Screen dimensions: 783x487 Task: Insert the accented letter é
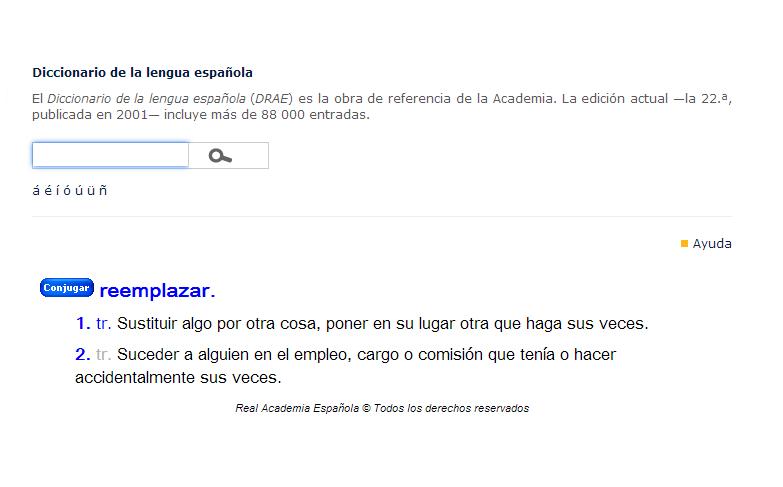47,191
